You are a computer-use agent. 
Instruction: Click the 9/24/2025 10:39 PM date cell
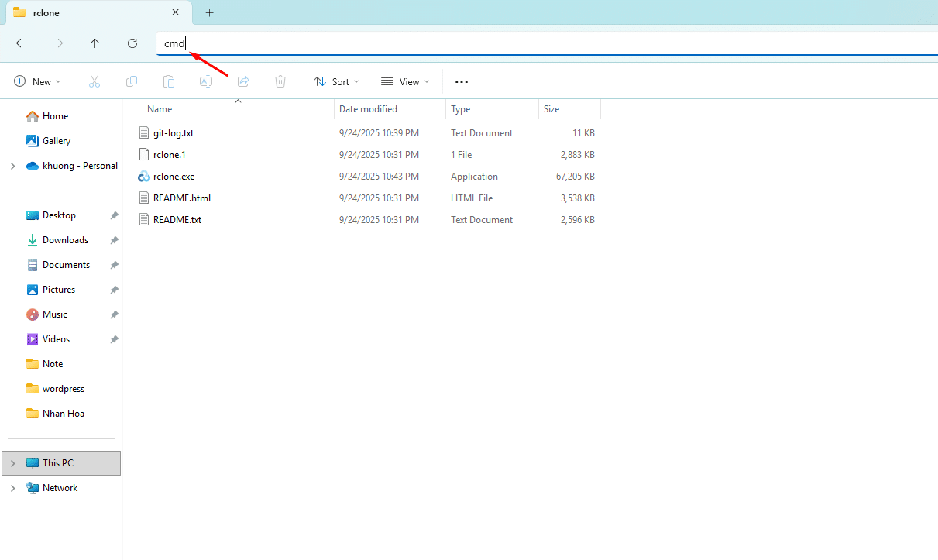(x=379, y=133)
